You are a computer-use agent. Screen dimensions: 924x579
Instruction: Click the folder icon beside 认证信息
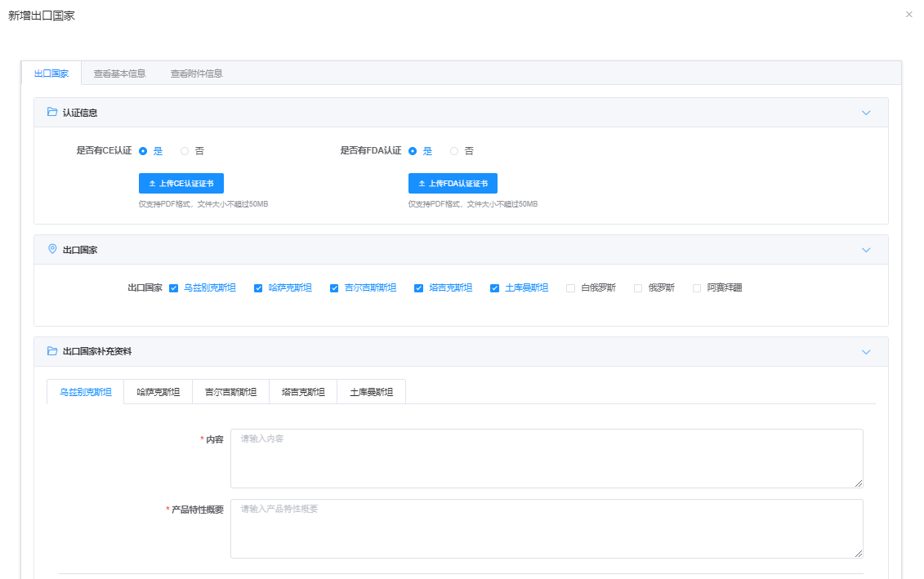coord(52,112)
